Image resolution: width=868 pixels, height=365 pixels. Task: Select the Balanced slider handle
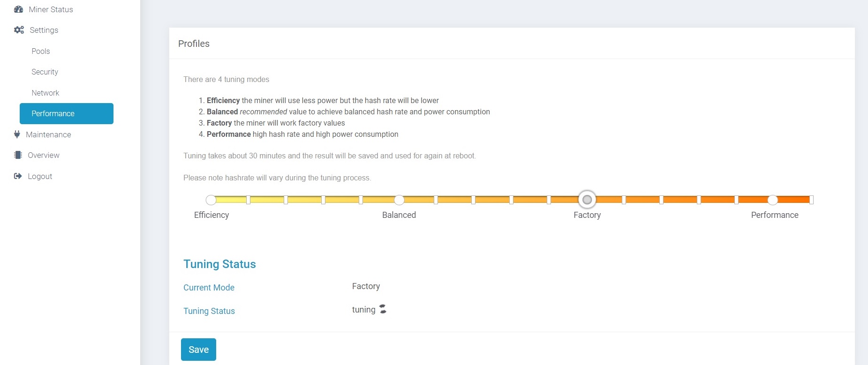(x=399, y=200)
